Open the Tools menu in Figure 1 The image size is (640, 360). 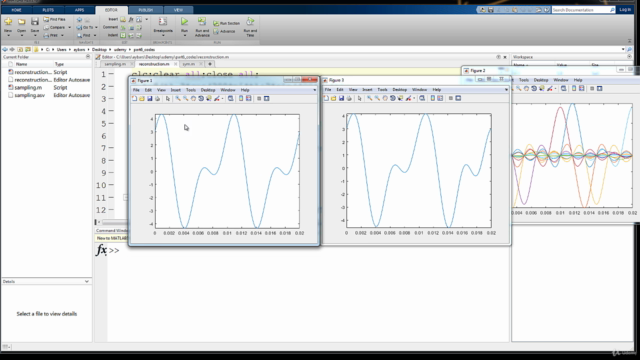point(191,90)
